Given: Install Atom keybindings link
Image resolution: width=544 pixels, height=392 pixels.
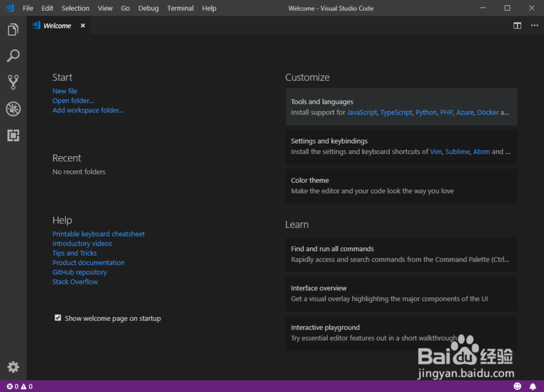Looking at the screenshot, I should [x=481, y=152].
